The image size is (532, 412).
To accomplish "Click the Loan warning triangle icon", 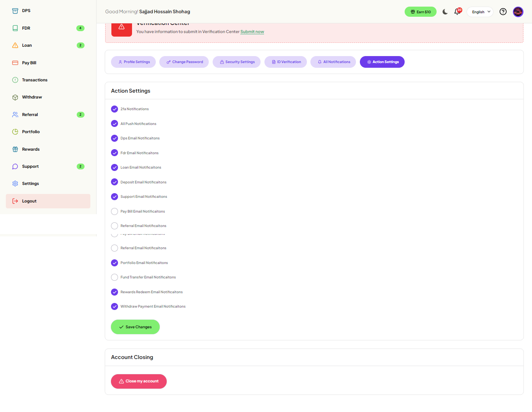I will 15,45.
